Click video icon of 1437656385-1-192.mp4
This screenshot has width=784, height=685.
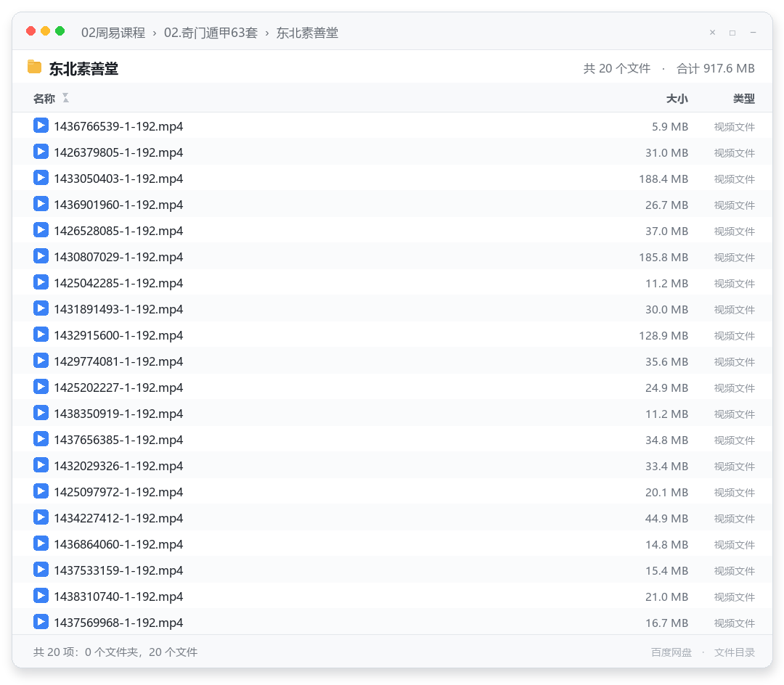(x=41, y=439)
